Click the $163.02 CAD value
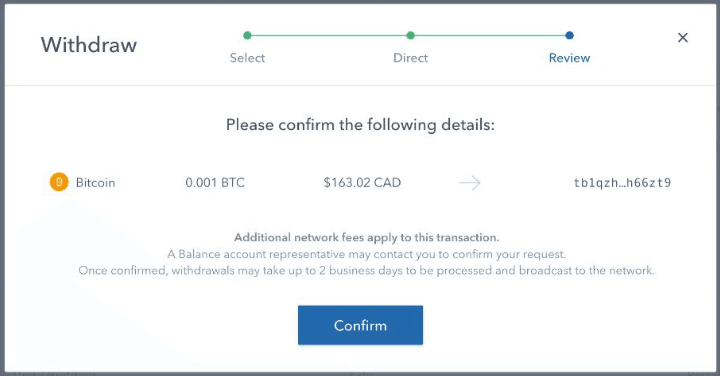The image size is (720, 376). tap(362, 183)
